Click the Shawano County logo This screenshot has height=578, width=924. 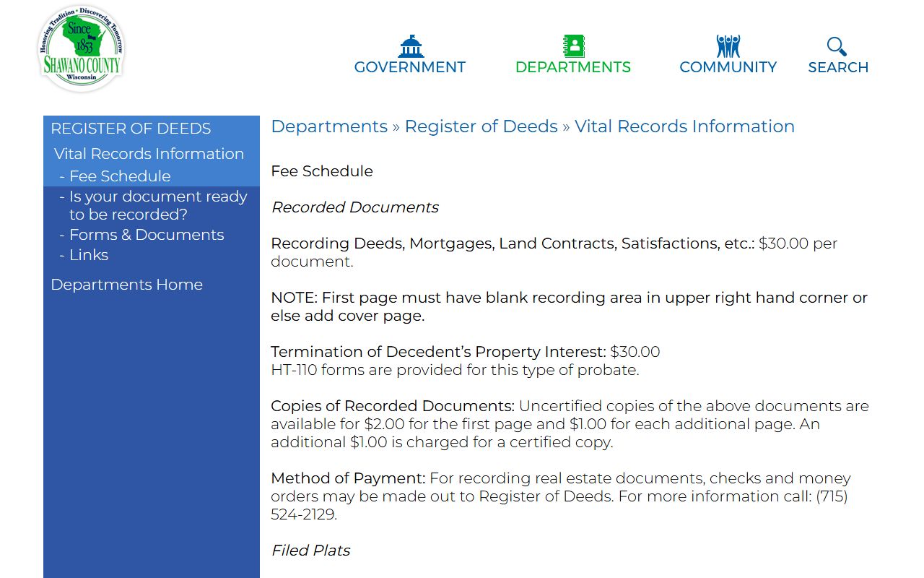coord(82,48)
